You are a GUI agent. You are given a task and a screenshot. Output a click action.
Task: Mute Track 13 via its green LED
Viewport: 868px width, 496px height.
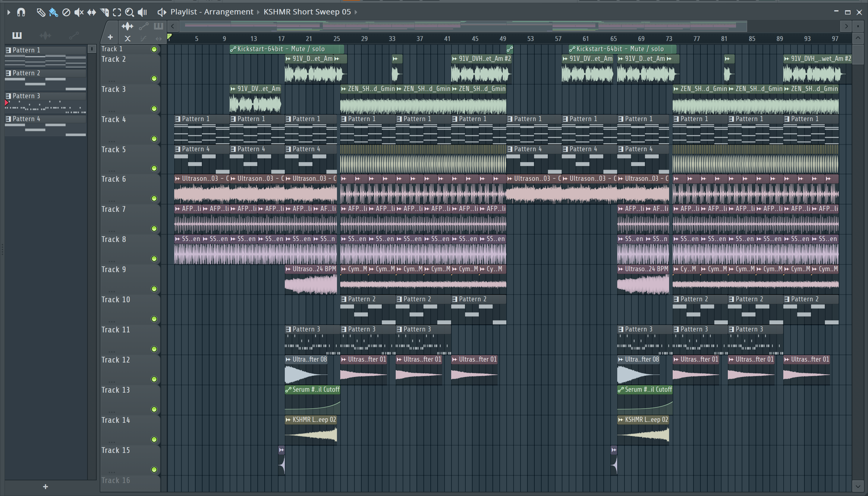coord(154,410)
